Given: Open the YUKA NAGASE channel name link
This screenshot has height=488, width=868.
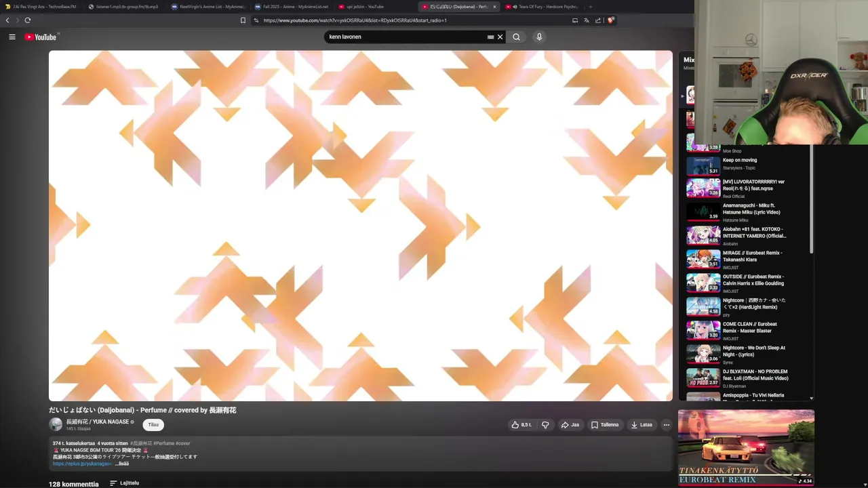Looking at the screenshot, I should pos(98,422).
